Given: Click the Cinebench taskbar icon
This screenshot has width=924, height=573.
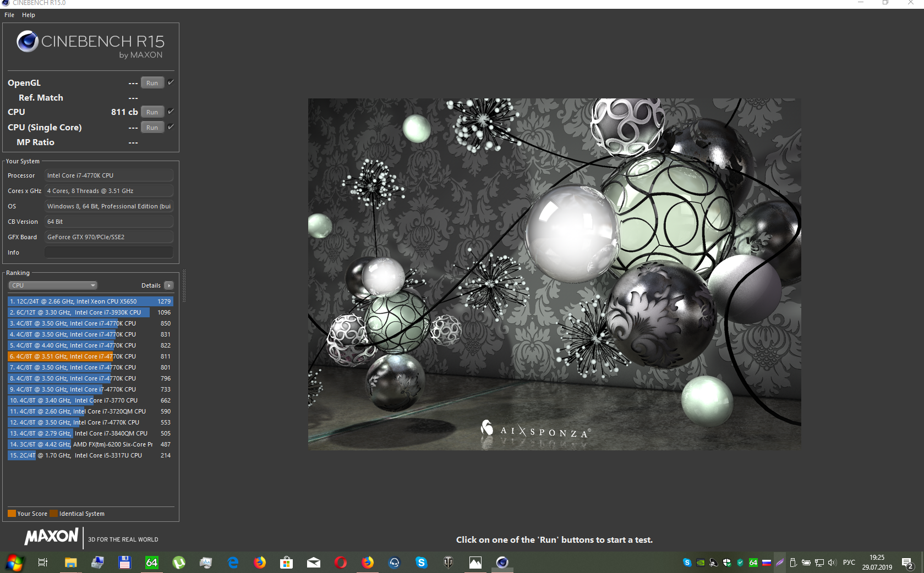Looking at the screenshot, I should pos(502,563).
